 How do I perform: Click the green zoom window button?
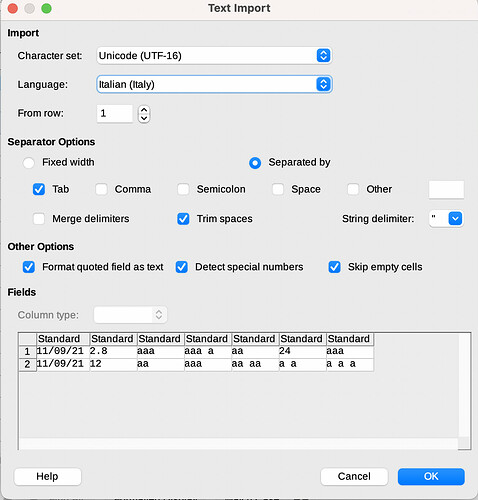coord(46,8)
